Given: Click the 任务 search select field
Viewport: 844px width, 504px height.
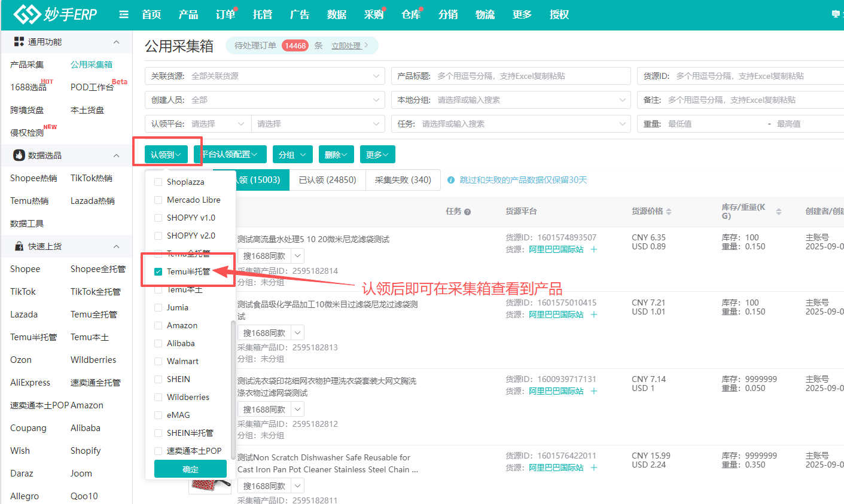Looking at the screenshot, I should (x=511, y=124).
